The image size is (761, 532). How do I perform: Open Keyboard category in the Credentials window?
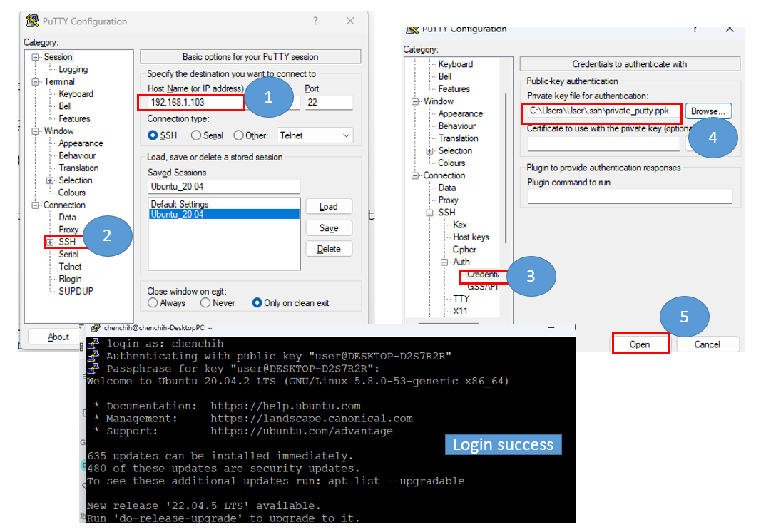455,65
